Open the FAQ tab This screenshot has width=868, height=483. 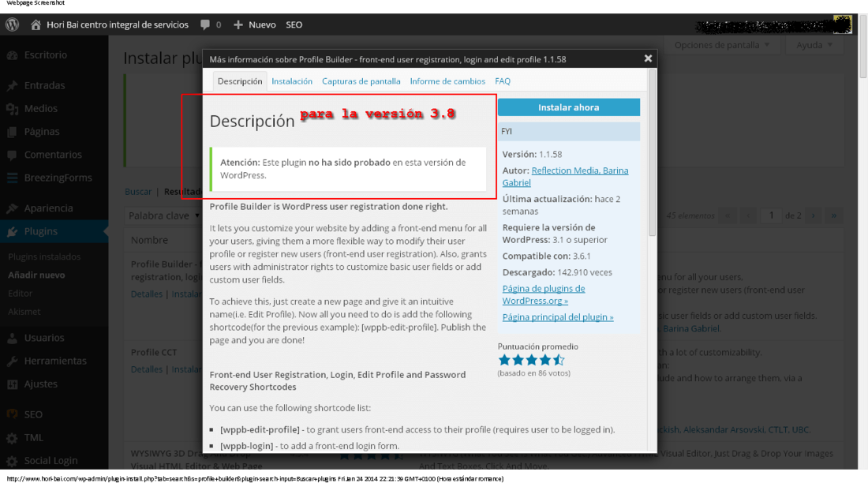[503, 80]
